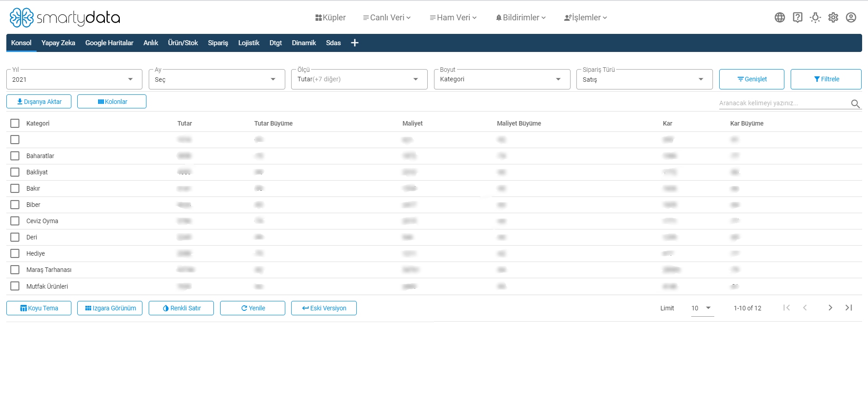Sort by the Kar Büyüme header
This screenshot has height=412, width=868.
click(x=747, y=123)
